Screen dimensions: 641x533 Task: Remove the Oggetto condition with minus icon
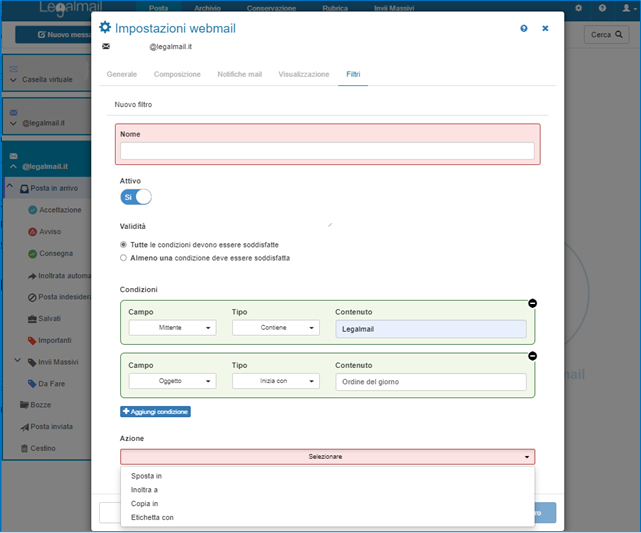point(532,355)
